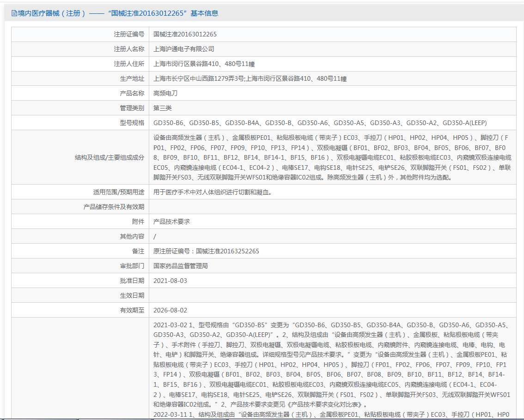Select approval date 2021-08-03
This screenshot has width=524, height=420.
coord(170,281)
